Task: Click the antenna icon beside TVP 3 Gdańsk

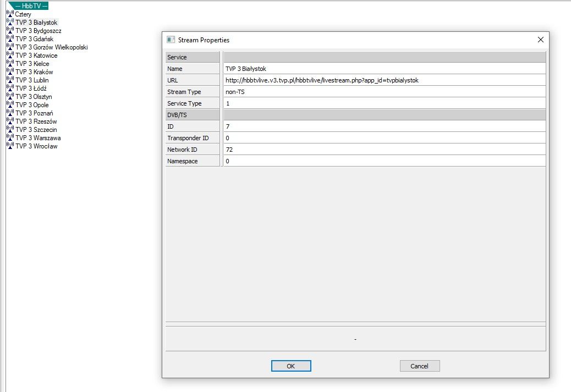Action: pos(10,38)
